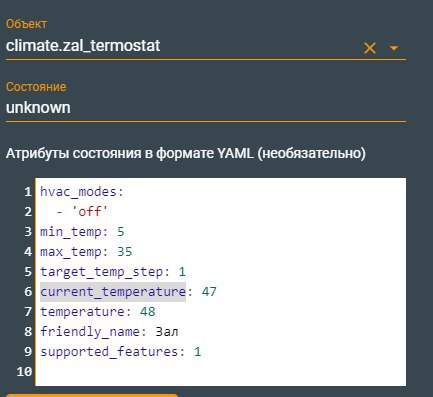The width and height of the screenshot is (433, 397).
Task: Click the YAML attributes heading text
Action: 186,153
